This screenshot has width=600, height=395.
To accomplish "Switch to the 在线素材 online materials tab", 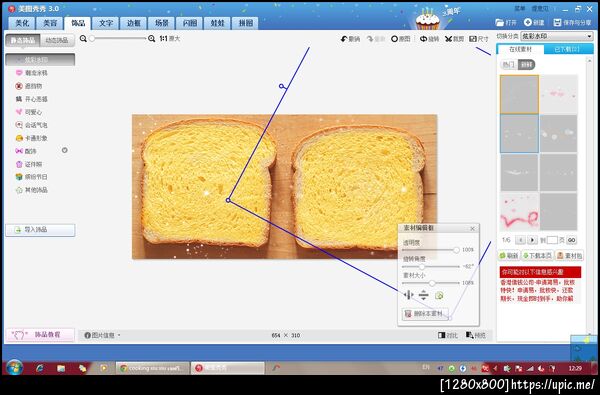I will 520,49.
